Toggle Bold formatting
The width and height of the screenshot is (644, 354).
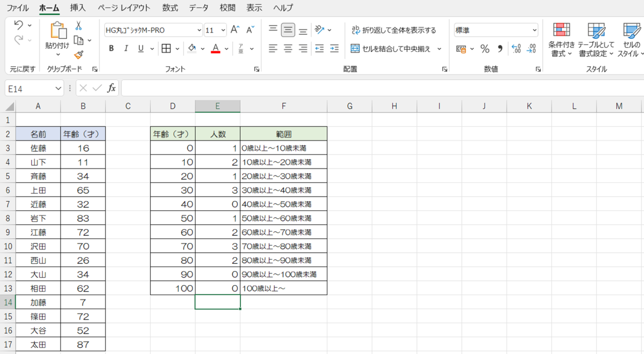[x=111, y=49]
